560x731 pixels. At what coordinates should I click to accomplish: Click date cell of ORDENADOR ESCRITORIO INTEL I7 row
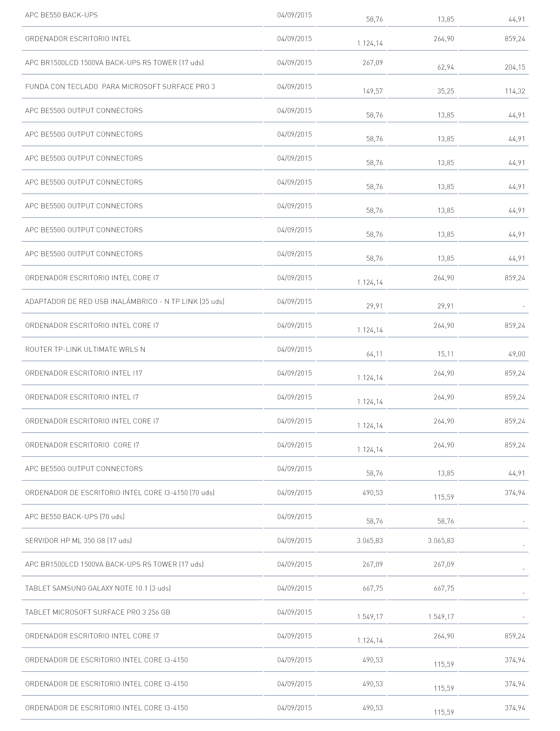point(294,397)
